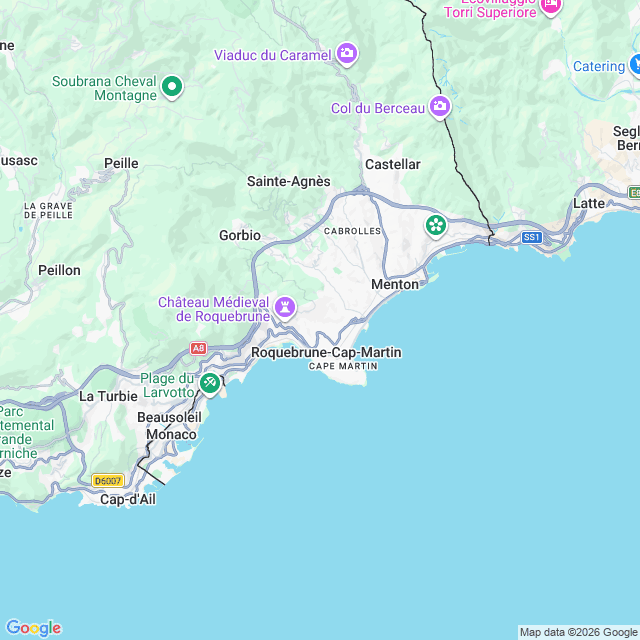The height and width of the screenshot is (640, 640).
Task: Select the Gorbio label
Action: (240, 235)
